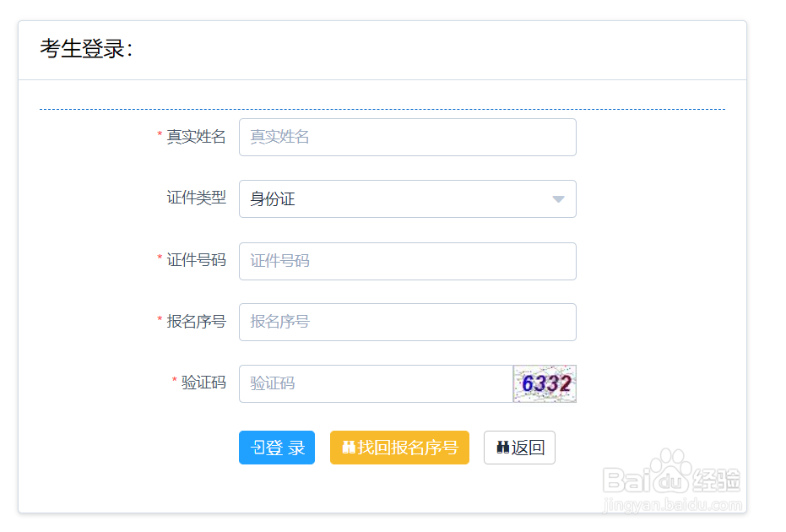
Task: Click the 验证码 entry field
Action: pos(376,383)
